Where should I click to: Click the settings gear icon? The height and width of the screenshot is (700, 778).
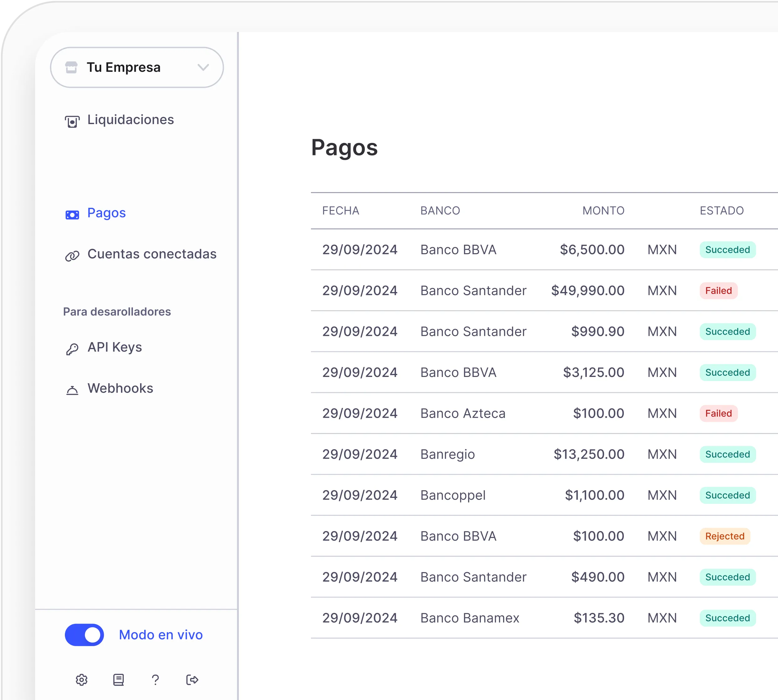(x=81, y=680)
